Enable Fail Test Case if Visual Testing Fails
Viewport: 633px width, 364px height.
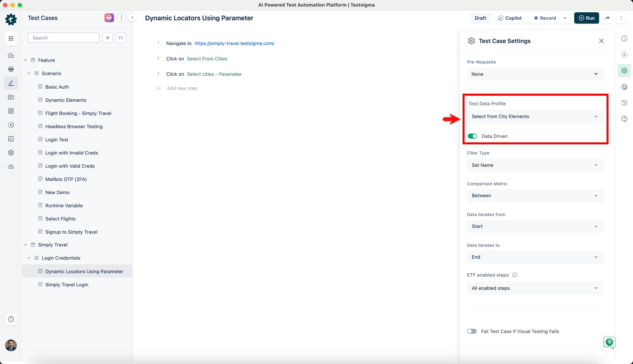472,331
